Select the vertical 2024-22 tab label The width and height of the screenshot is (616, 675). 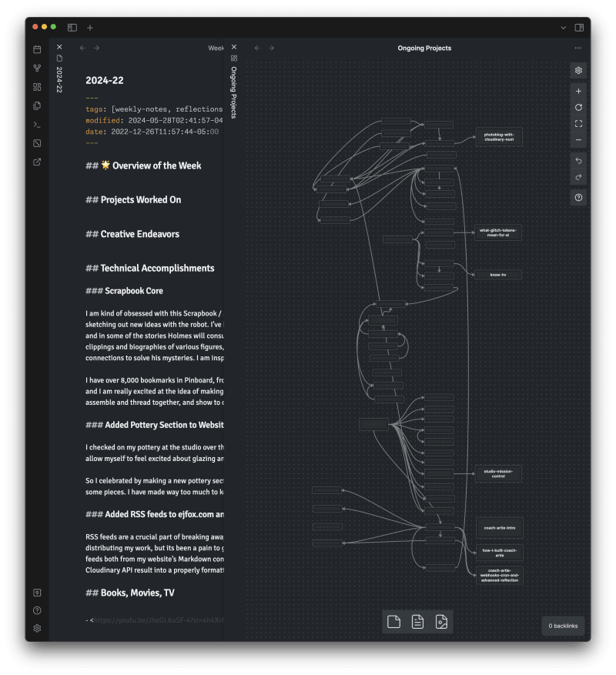pyautogui.click(x=59, y=79)
